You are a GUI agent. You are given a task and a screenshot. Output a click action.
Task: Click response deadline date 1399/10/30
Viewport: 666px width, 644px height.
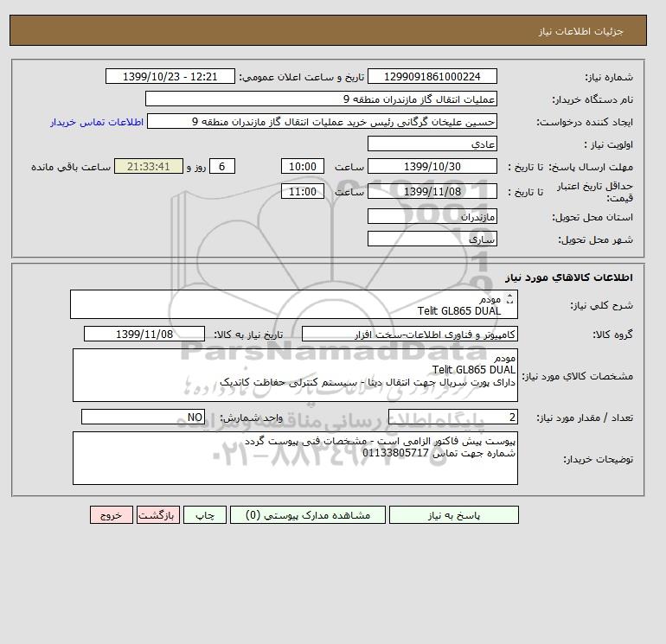click(432, 167)
